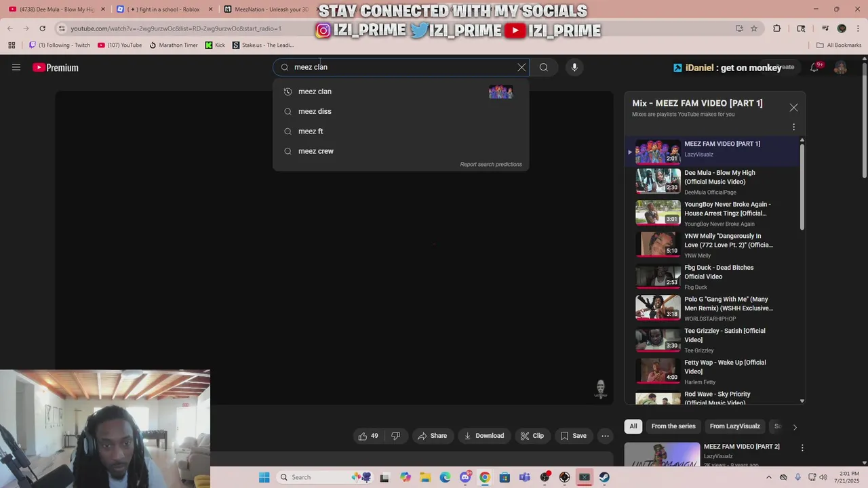Select the 'From the series' chip
This screenshot has width=868, height=488.
click(673, 426)
